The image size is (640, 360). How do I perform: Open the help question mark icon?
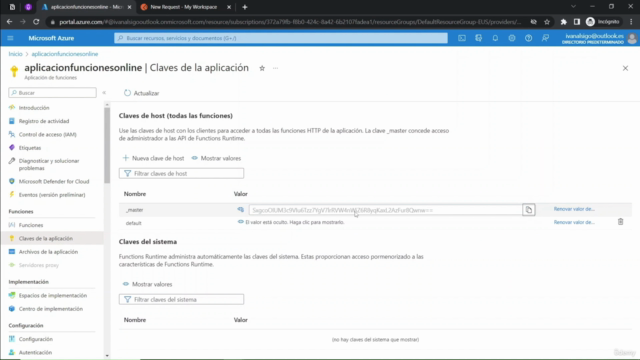pos(529,38)
